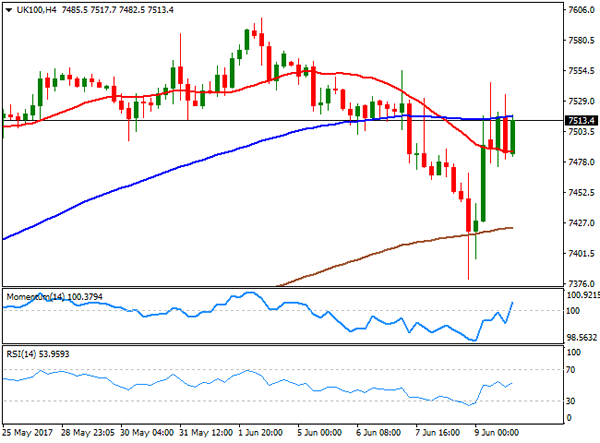Click the RSI(14) 53.9593 indicator label

tap(38, 354)
